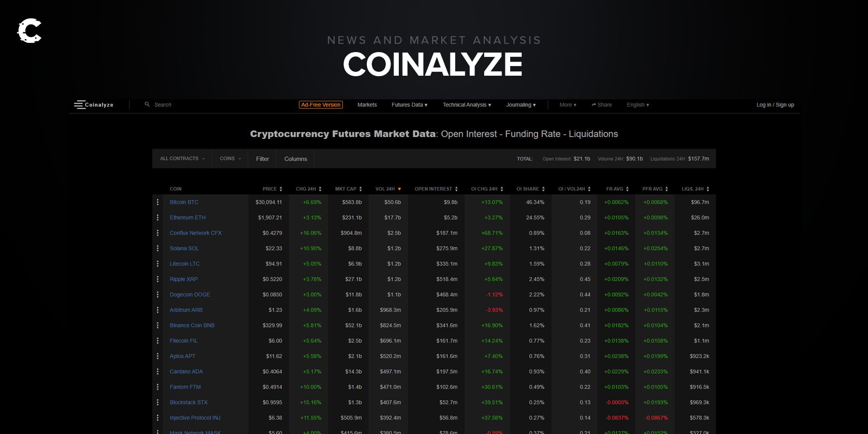The image size is (868, 434).
Task: Click the search magnifier icon
Action: point(147,104)
